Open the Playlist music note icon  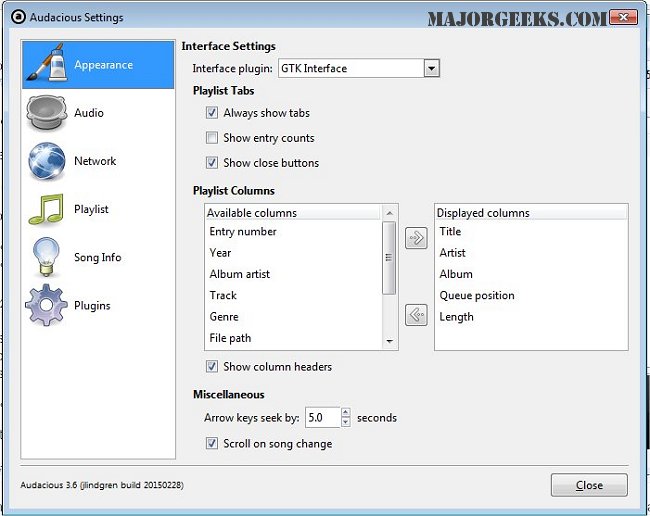pyautogui.click(x=46, y=209)
